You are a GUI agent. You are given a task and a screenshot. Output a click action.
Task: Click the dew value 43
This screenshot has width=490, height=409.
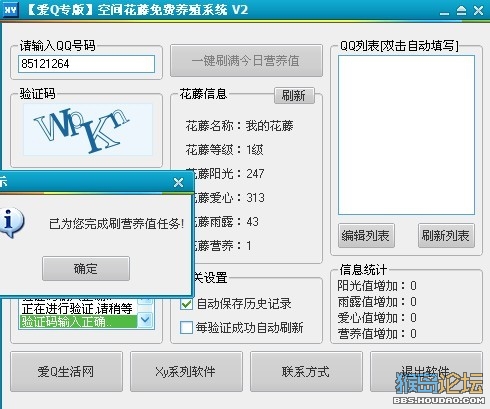pos(252,222)
